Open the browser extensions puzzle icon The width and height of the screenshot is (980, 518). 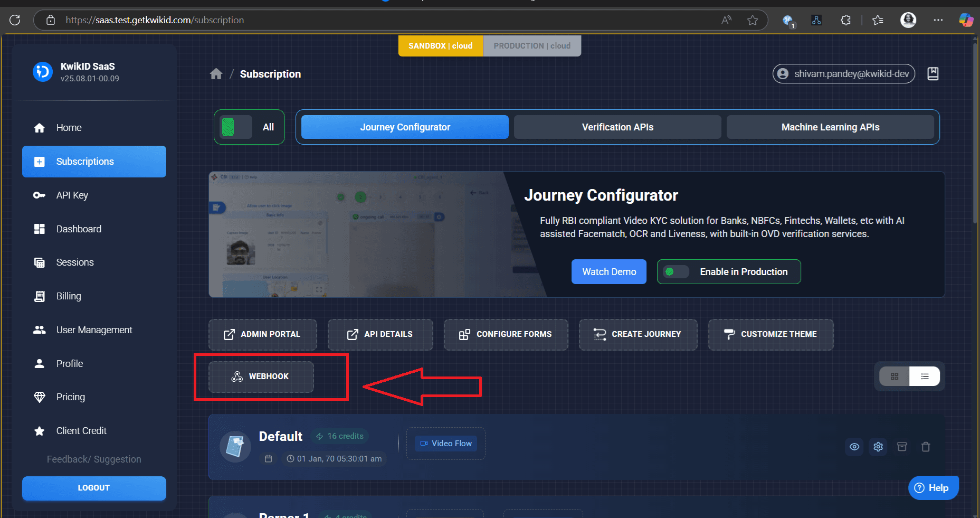pyautogui.click(x=845, y=20)
